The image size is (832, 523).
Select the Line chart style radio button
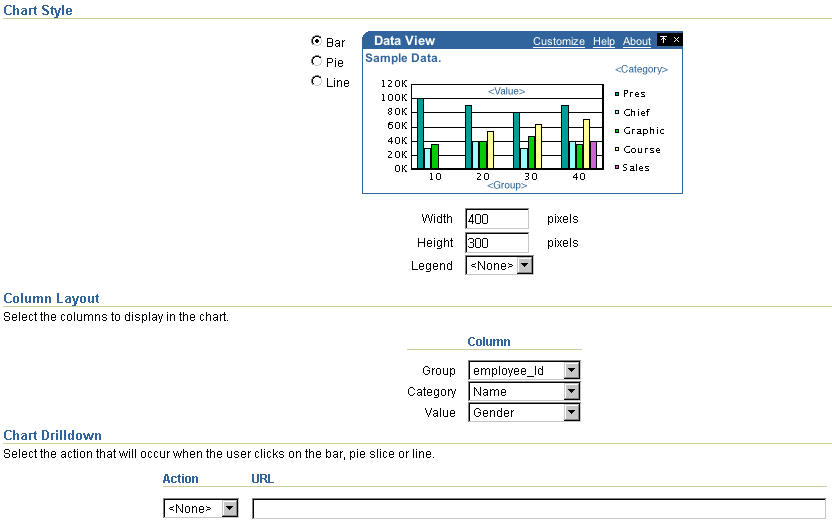pyautogui.click(x=317, y=81)
